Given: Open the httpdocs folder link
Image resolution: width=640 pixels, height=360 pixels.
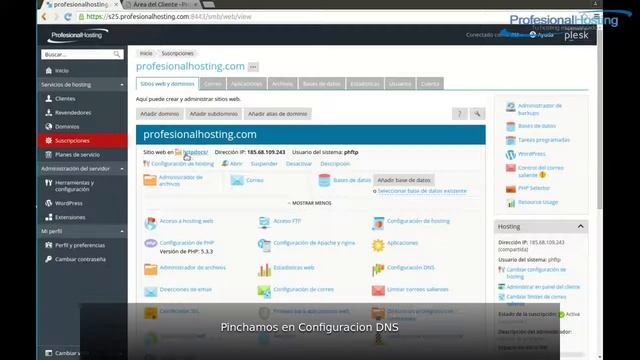Looking at the screenshot, I should coord(195,152).
